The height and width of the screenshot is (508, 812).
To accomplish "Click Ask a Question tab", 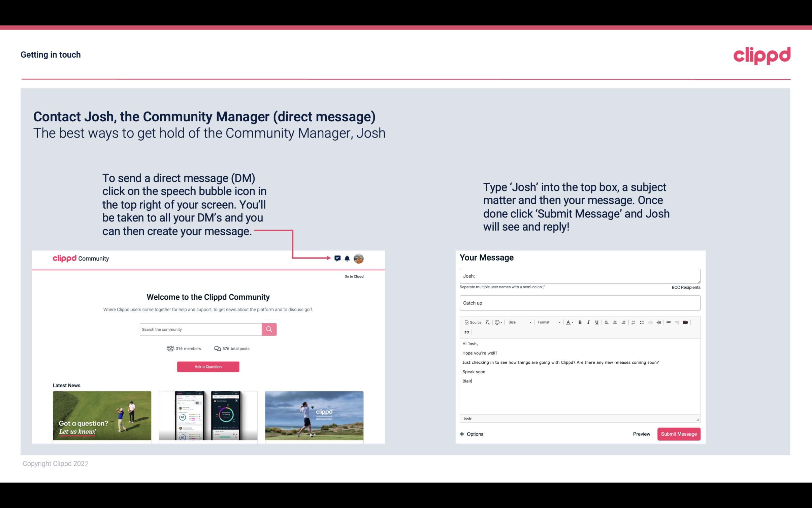I will coord(208,367).
